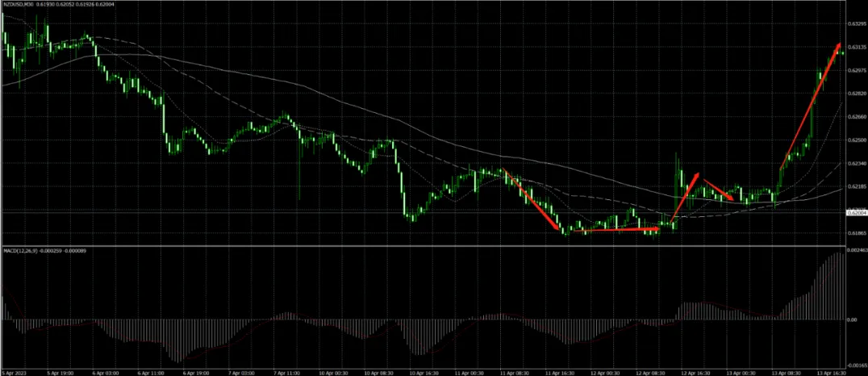Click the -0.00165 MACD scale label
Screen dimensions: 868x376
[x=857, y=366]
